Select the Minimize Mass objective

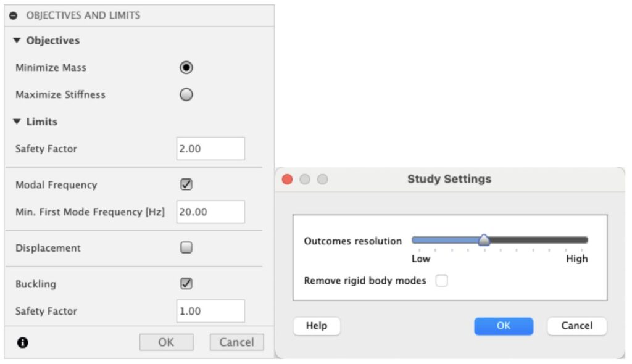(186, 68)
